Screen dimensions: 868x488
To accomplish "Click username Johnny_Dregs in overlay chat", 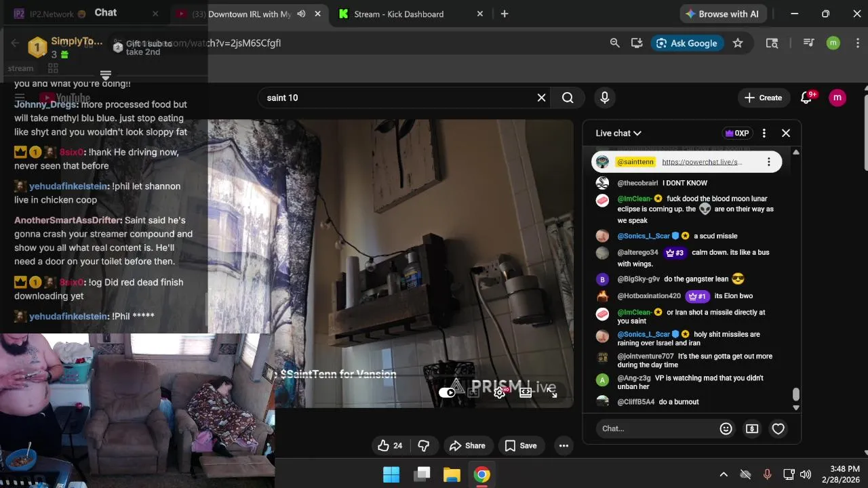I will click(45, 104).
